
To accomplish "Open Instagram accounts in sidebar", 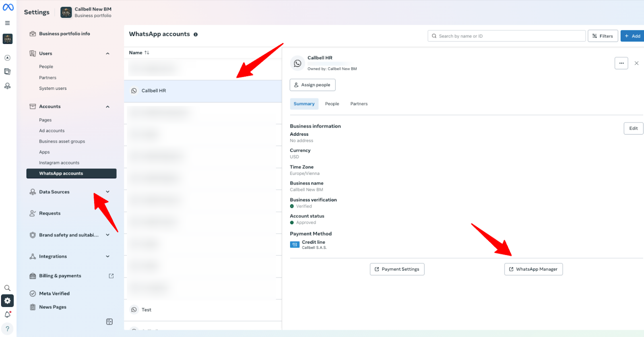I will tap(59, 163).
